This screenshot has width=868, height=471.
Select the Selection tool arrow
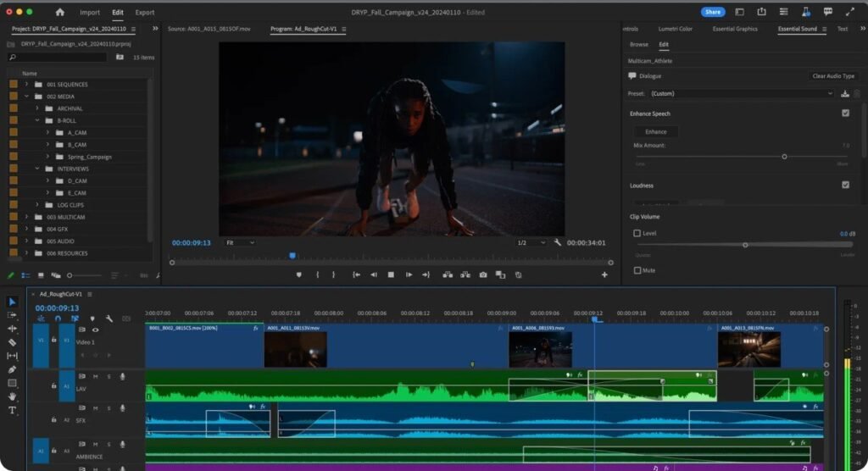tap(12, 302)
